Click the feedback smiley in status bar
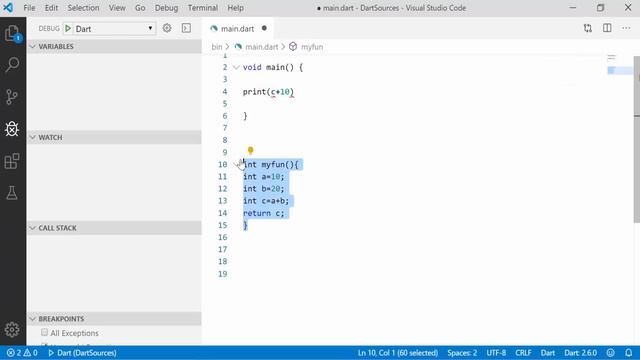 pos(611,353)
